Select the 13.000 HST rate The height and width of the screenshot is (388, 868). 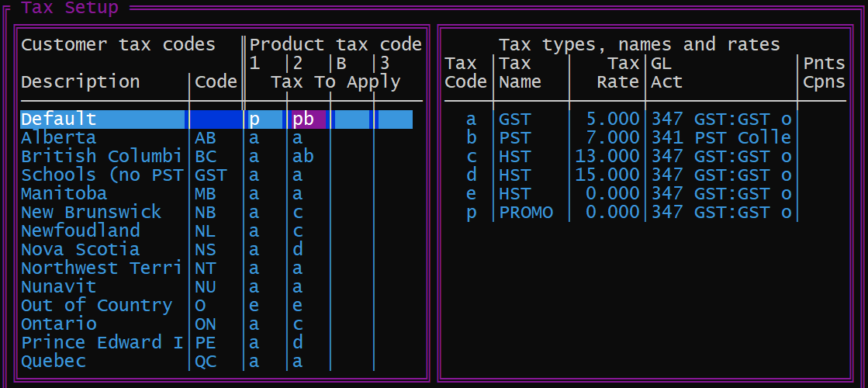pyautogui.click(x=608, y=157)
